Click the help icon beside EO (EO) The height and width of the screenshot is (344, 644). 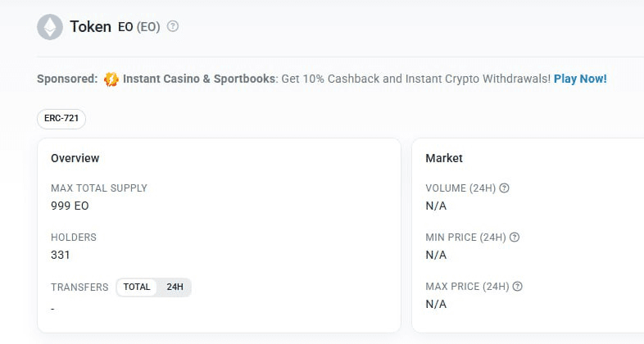173,26
